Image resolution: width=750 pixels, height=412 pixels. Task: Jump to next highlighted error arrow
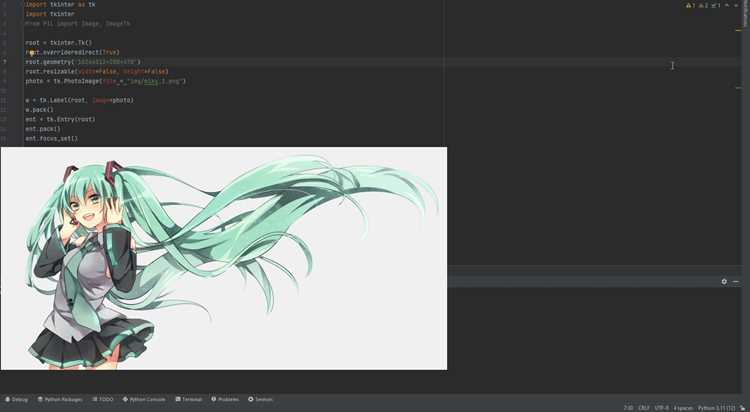(x=736, y=6)
